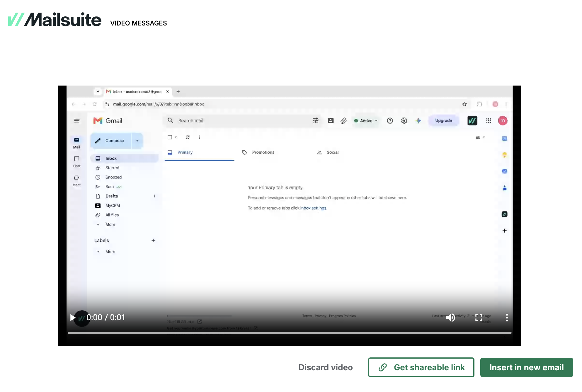
Task: Click Get shareable link button
Action: pyautogui.click(x=421, y=367)
